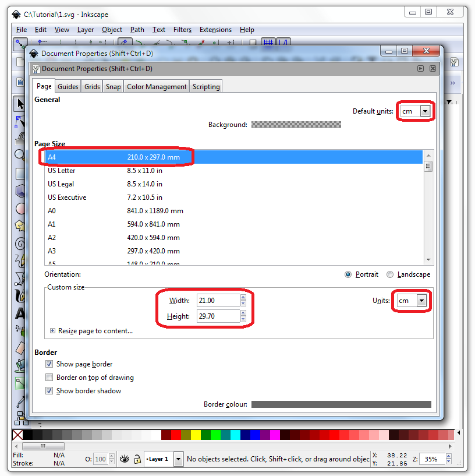
Task: Select US Legal page size
Action: point(233,184)
